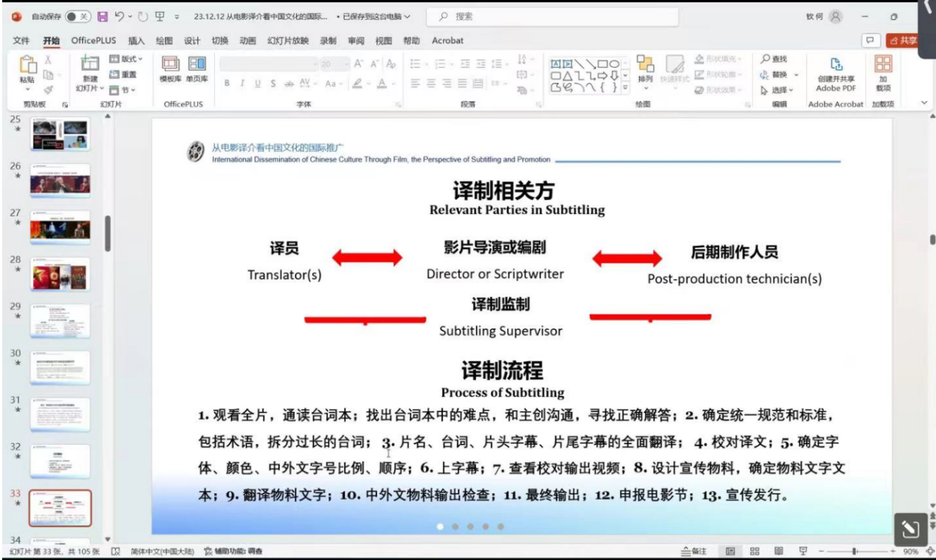936x560 pixels.
Task: Click the 排列 arrange icon
Action: tap(645, 69)
